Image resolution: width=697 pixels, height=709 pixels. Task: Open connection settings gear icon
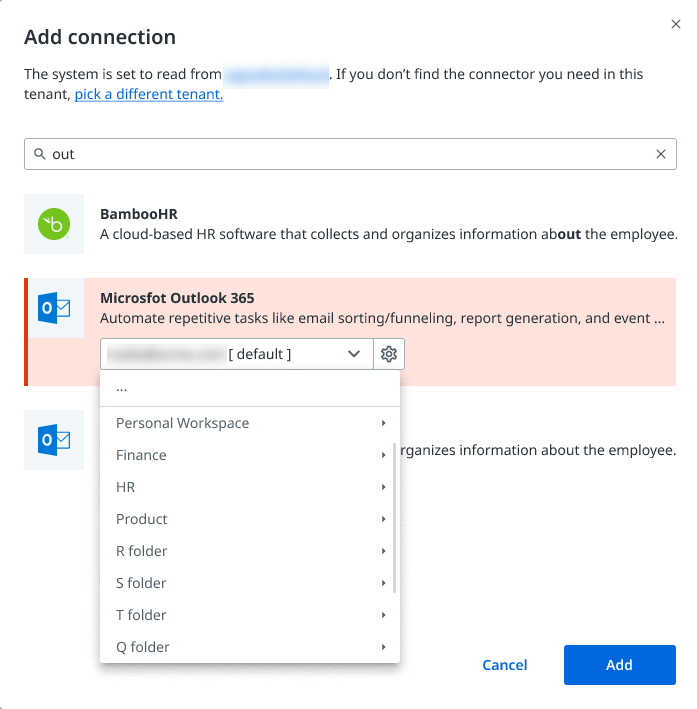(x=389, y=354)
